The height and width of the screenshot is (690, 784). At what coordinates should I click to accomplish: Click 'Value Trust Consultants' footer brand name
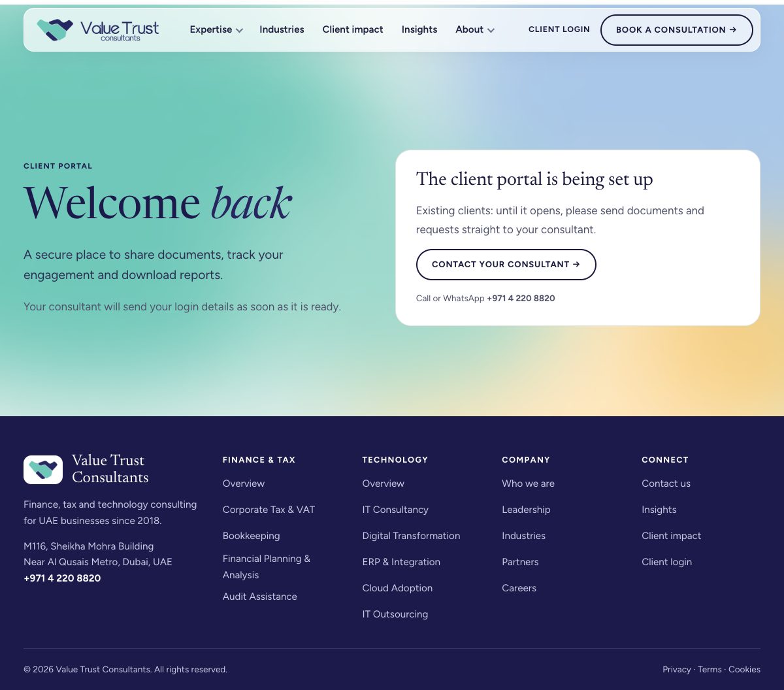[x=110, y=468]
